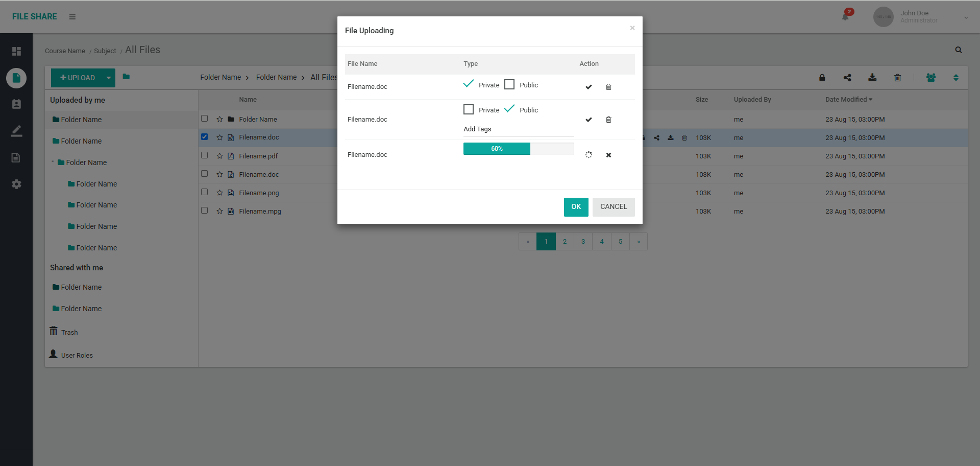The height and width of the screenshot is (466, 980).
Task: Sort by the Date Modified column
Action: click(848, 100)
